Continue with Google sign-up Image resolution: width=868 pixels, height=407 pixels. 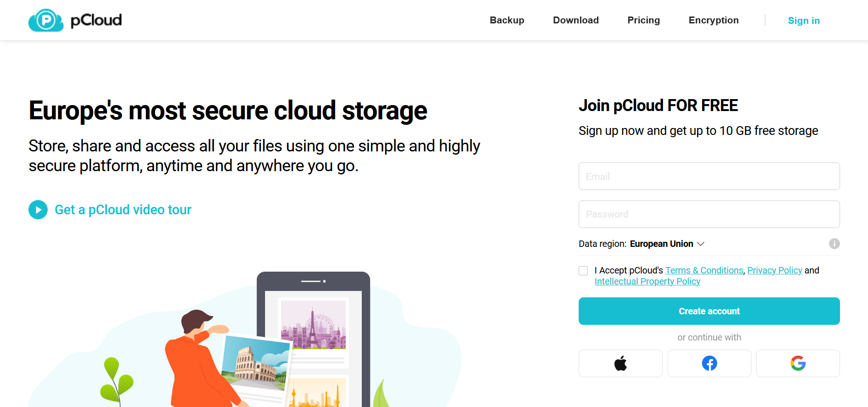pos(798,363)
